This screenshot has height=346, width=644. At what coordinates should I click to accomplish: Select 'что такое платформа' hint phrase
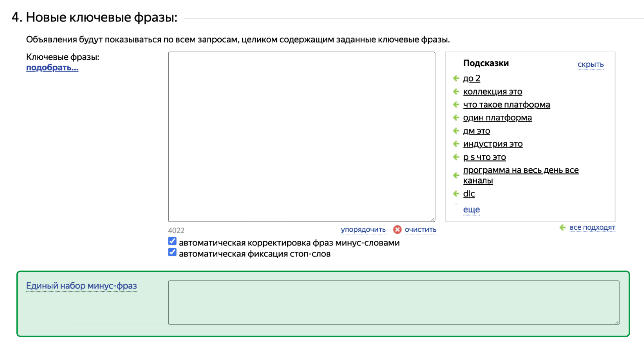(x=506, y=105)
